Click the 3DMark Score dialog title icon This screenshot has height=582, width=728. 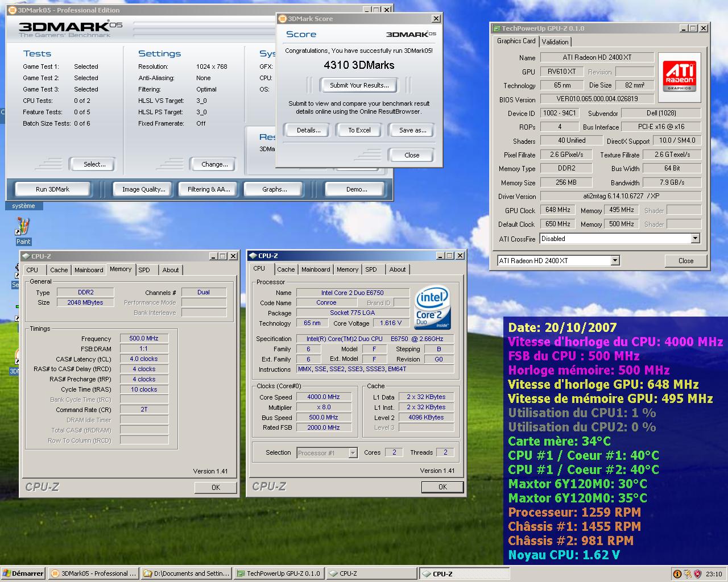(x=283, y=19)
